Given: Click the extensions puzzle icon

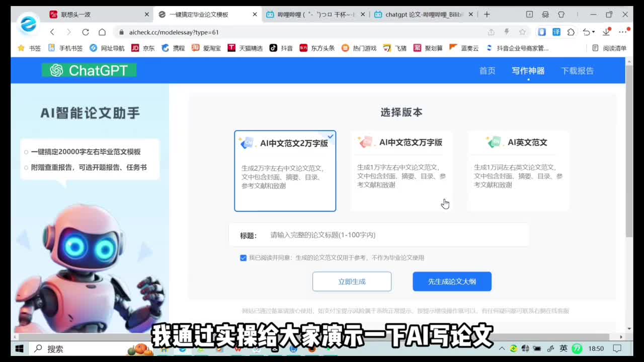Looking at the screenshot, I should point(571,32).
